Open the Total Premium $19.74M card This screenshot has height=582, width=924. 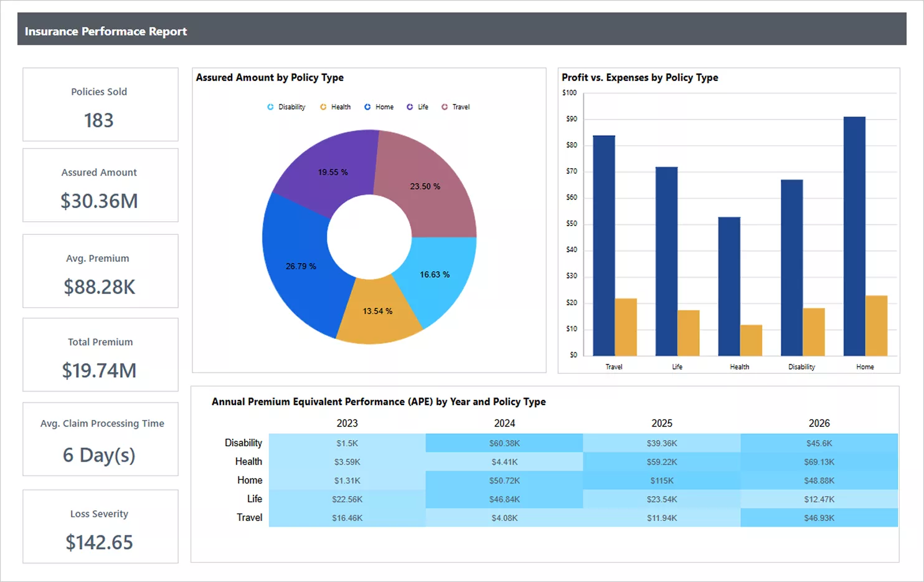coord(100,355)
